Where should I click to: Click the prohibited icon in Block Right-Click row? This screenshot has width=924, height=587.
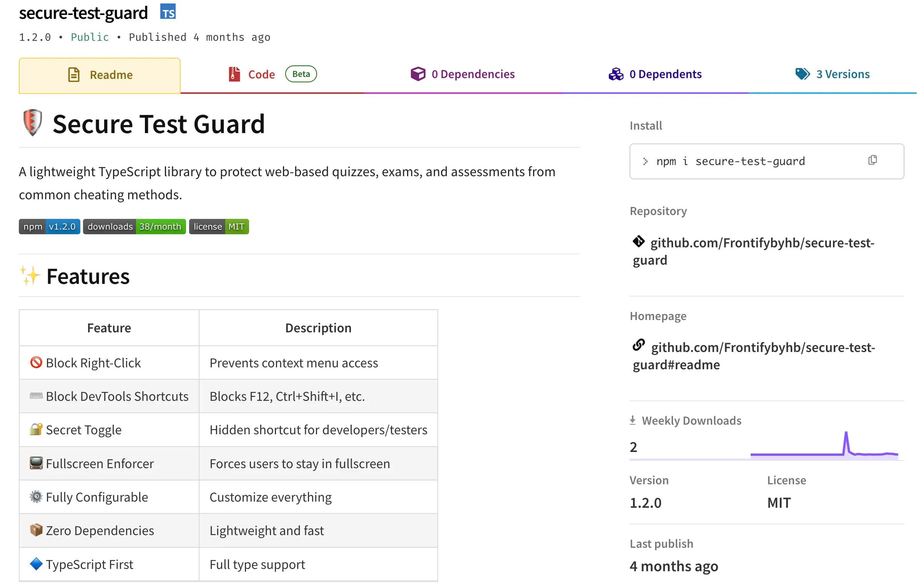36,362
